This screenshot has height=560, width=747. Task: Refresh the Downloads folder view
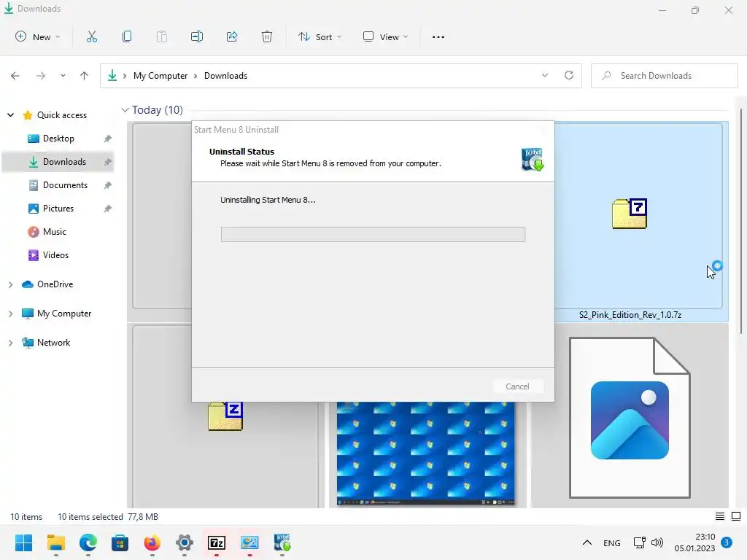pos(569,75)
